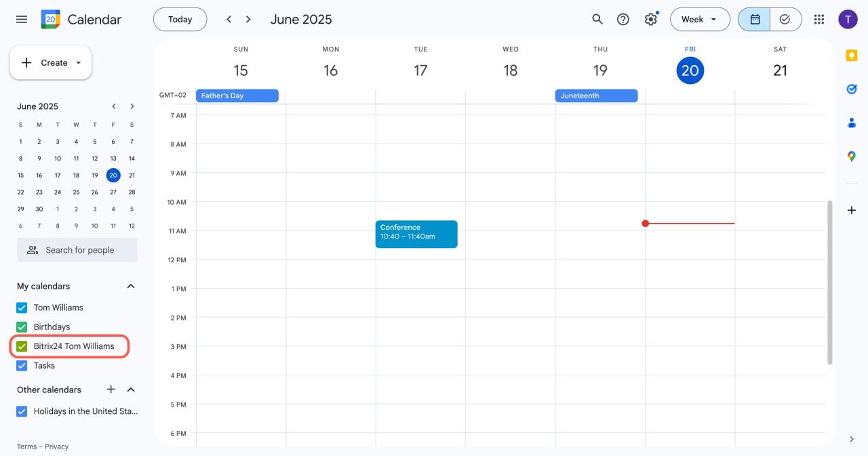Open the support help icon
Screen dimensions: 868x456
623,20
